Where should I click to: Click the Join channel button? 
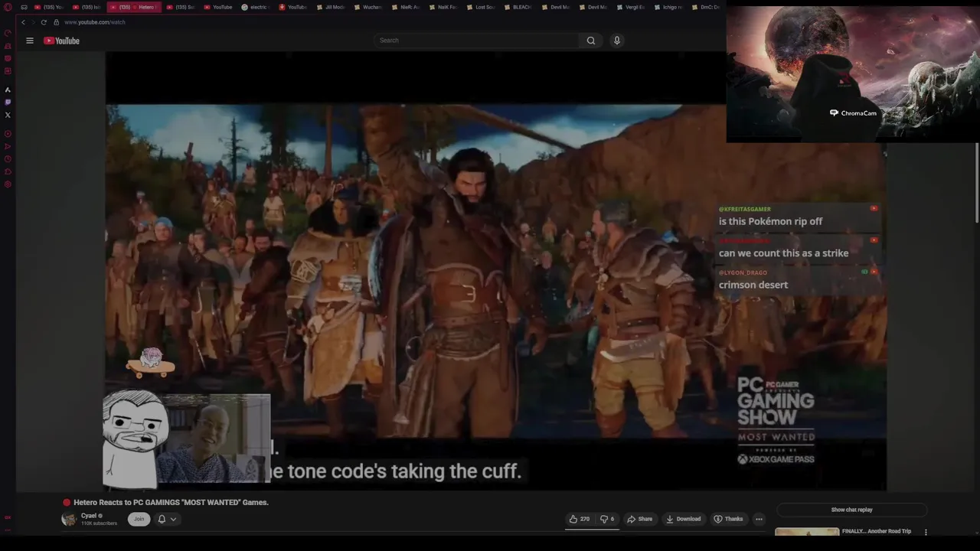click(139, 519)
